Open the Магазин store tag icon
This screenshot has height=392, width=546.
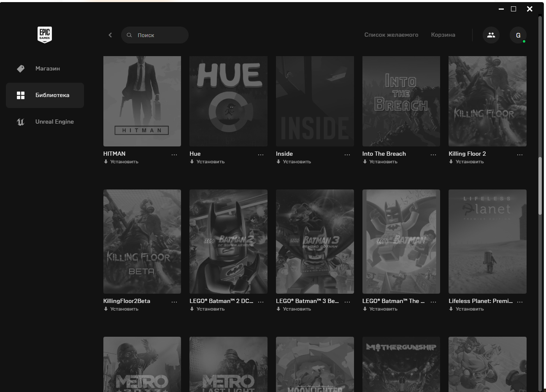[21, 68]
